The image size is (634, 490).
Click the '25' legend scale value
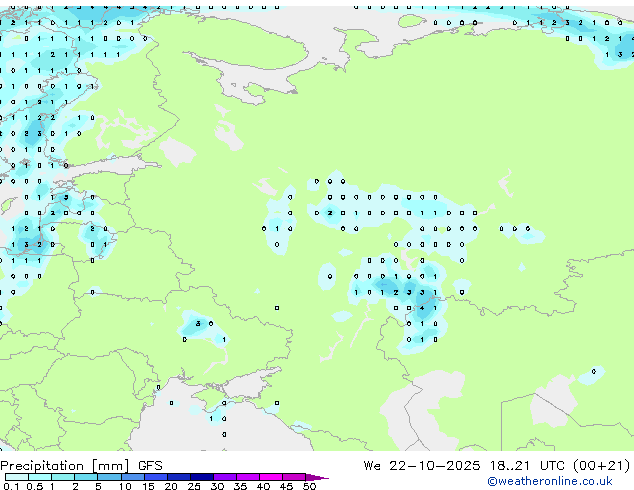pyautogui.click(x=194, y=486)
